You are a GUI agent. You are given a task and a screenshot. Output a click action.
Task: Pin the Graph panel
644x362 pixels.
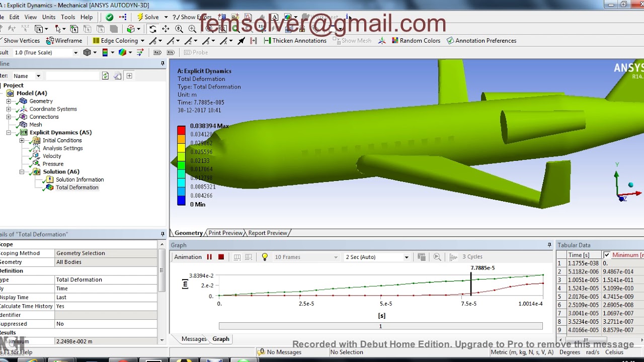click(549, 245)
